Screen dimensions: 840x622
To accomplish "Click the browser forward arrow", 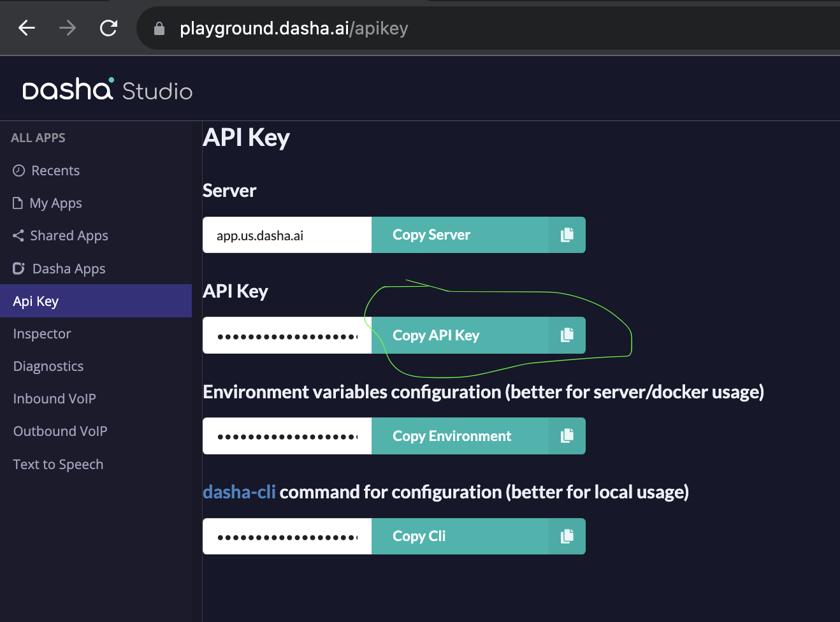I will pos(68,28).
